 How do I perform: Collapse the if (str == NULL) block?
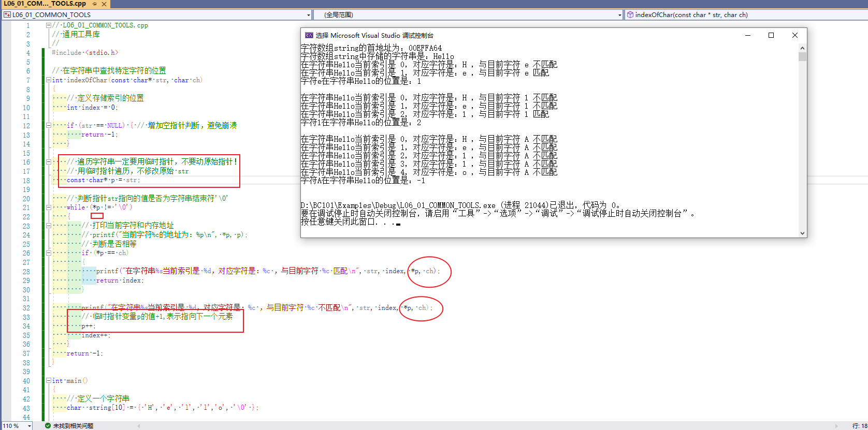coord(48,125)
